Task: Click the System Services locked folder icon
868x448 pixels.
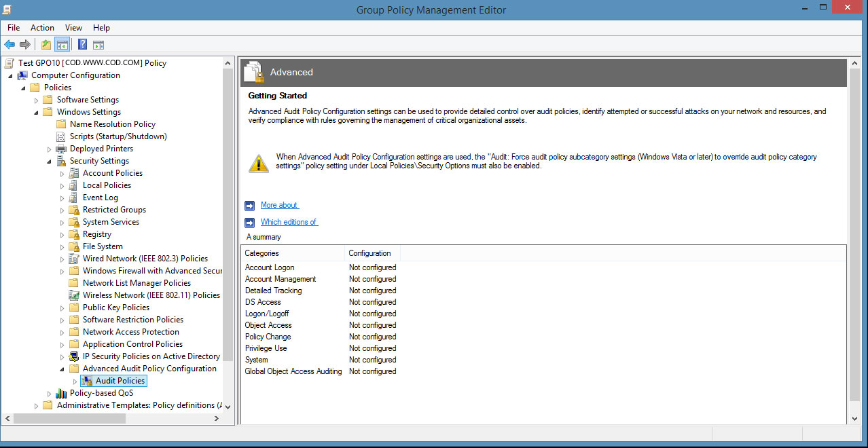Action: coord(74,222)
